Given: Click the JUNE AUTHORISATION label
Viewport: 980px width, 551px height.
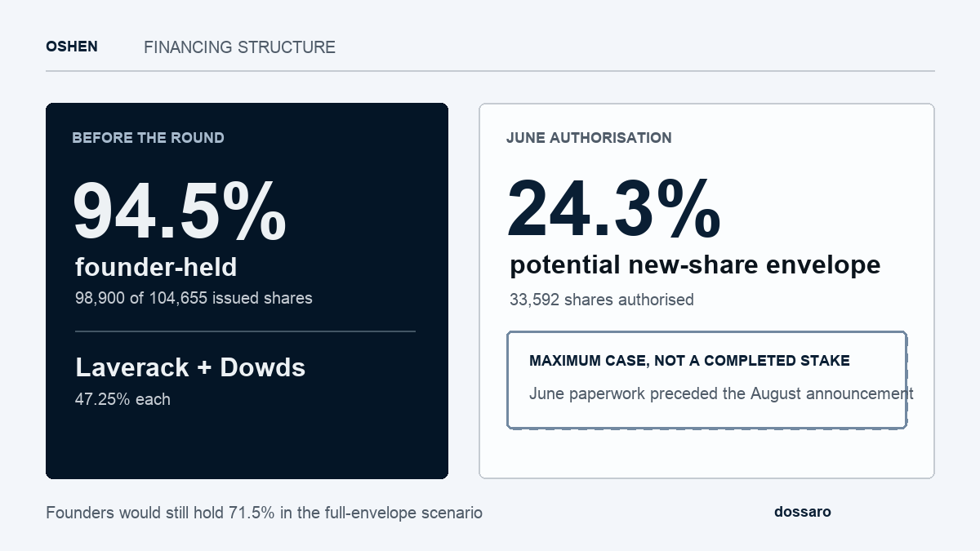Looking at the screenshot, I should click(589, 138).
